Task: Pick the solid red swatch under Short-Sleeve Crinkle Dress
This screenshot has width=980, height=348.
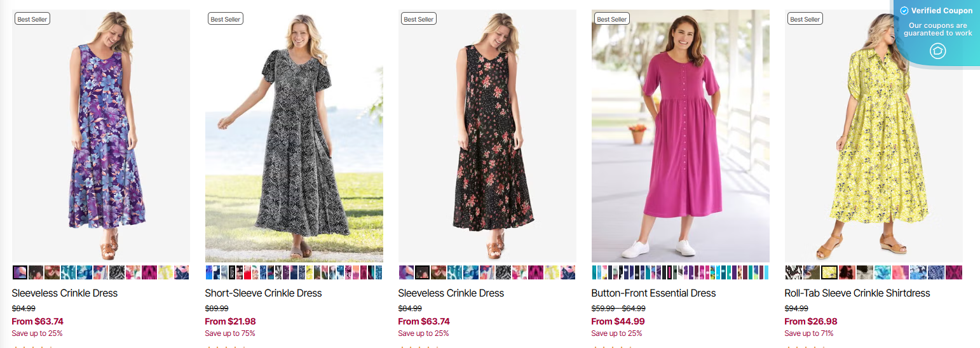Action: pyautogui.click(x=247, y=272)
